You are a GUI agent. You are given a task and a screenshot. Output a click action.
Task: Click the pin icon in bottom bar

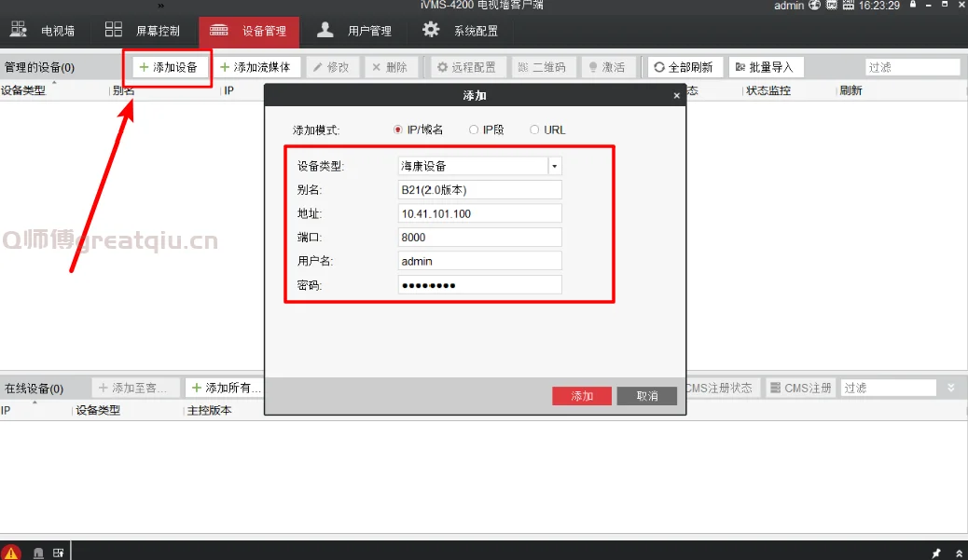(x=936, y=553)
